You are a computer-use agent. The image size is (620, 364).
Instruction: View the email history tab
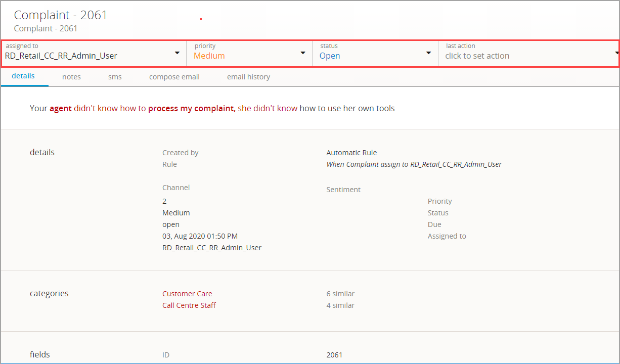pyautogui.click(x=248, y=77)
